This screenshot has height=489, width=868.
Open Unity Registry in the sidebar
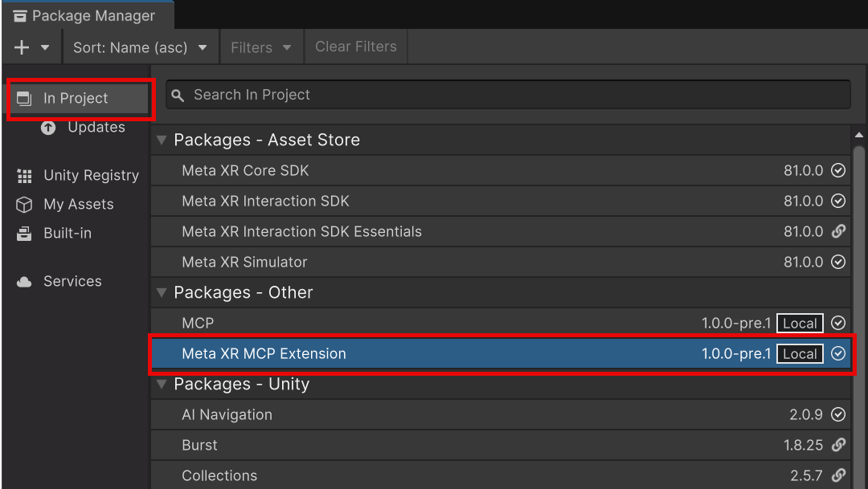coord(78,175)
